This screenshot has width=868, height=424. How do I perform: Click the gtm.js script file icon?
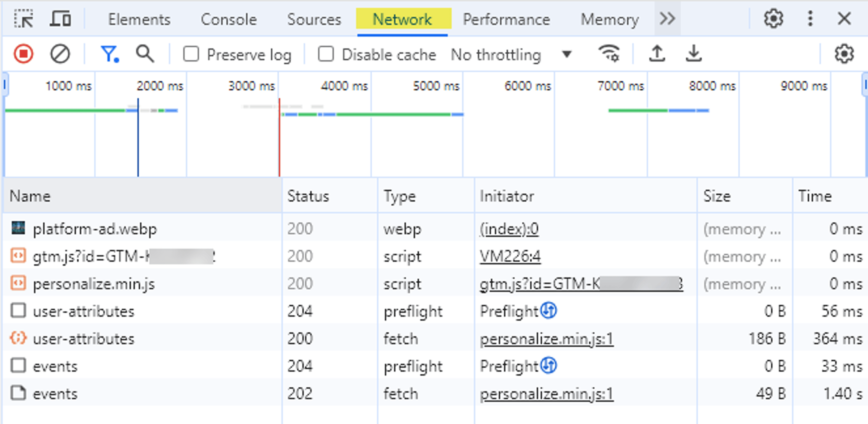(18, 255)
